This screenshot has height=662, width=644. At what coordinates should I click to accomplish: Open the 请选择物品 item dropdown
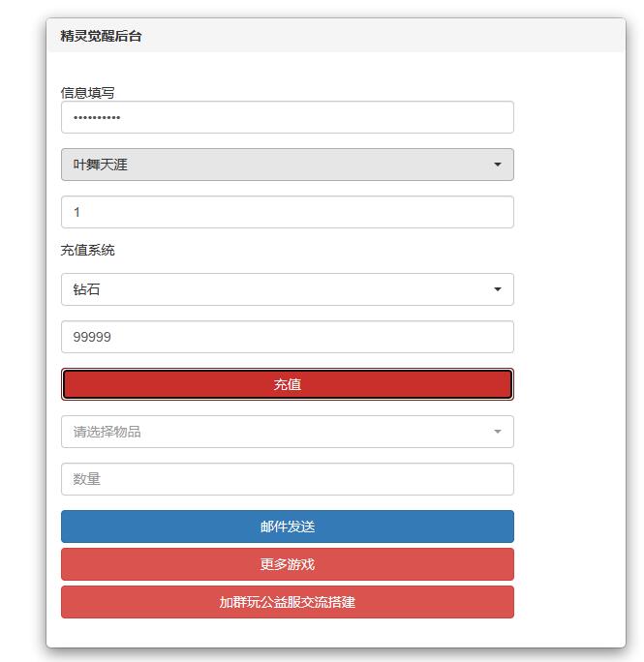[288, 432]
